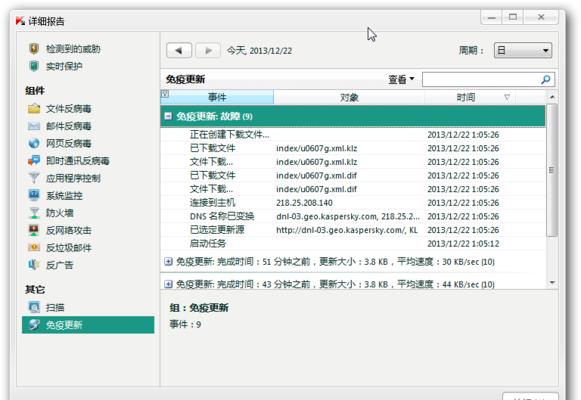Sort by the 事件 column header
Viewport: 581px width, 400px height.
(217, 97)
